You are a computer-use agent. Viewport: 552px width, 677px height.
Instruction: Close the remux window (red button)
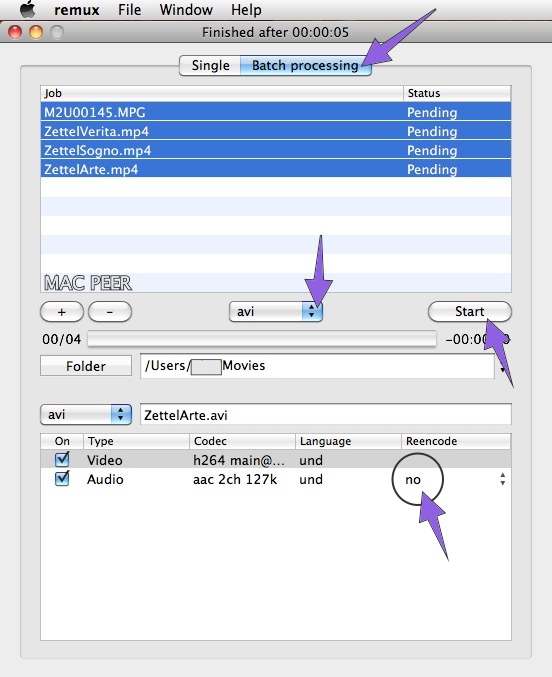pyautogui.click(x=15, y=32)
